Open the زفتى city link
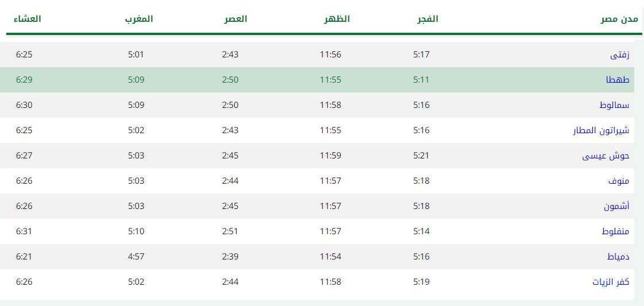 coord(620,55)
